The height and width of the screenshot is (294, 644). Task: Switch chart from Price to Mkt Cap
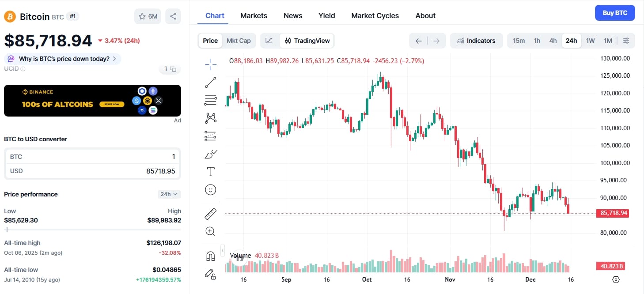[x=239, y=40]
